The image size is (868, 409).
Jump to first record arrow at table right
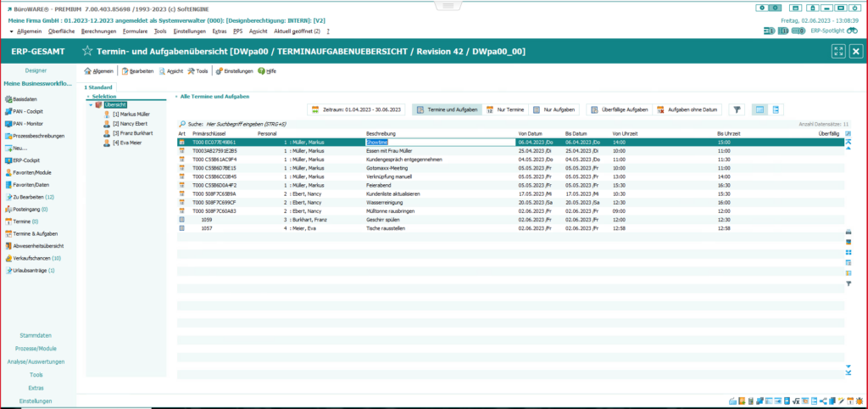[x=848, y=143]
